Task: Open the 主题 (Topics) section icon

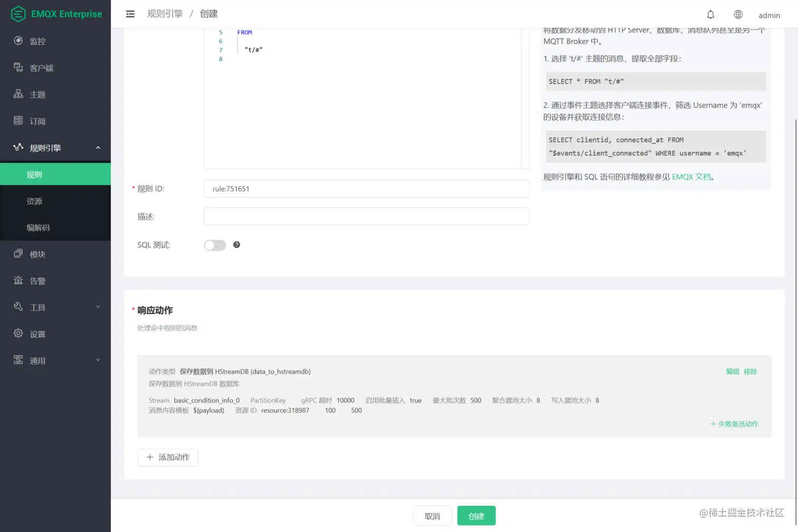Action: point(18,94)
